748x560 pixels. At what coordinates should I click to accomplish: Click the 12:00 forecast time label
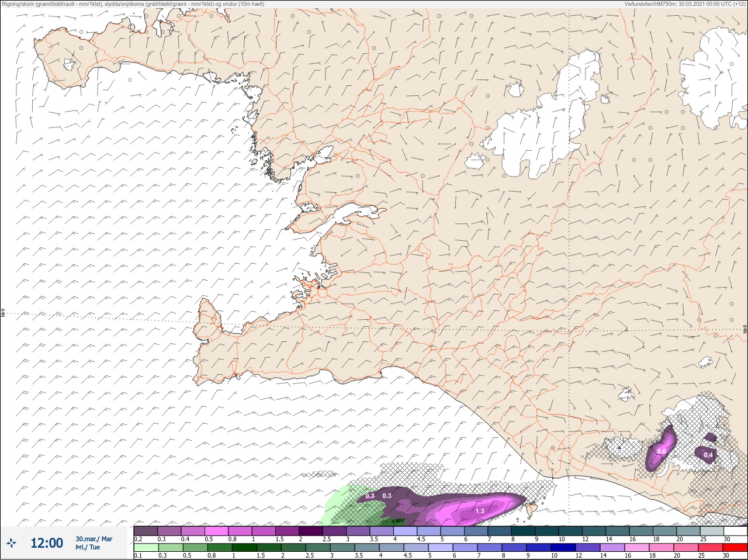coord(46,543)
